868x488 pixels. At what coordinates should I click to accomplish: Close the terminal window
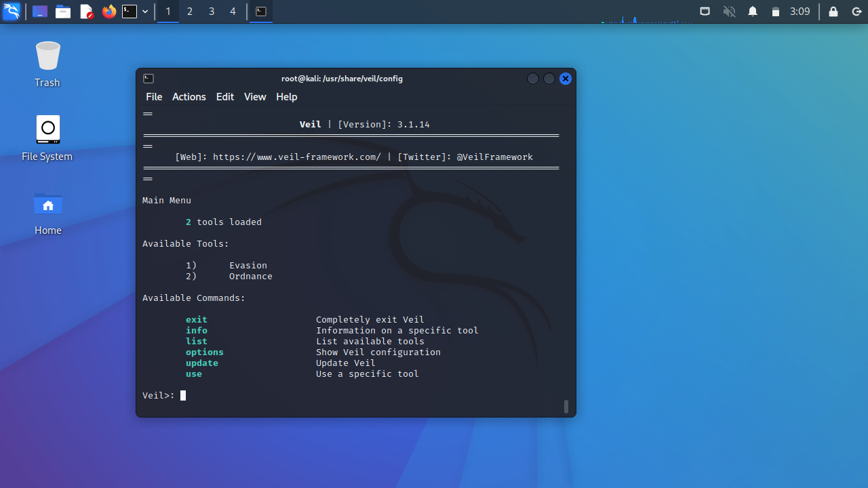click(566, 79)
